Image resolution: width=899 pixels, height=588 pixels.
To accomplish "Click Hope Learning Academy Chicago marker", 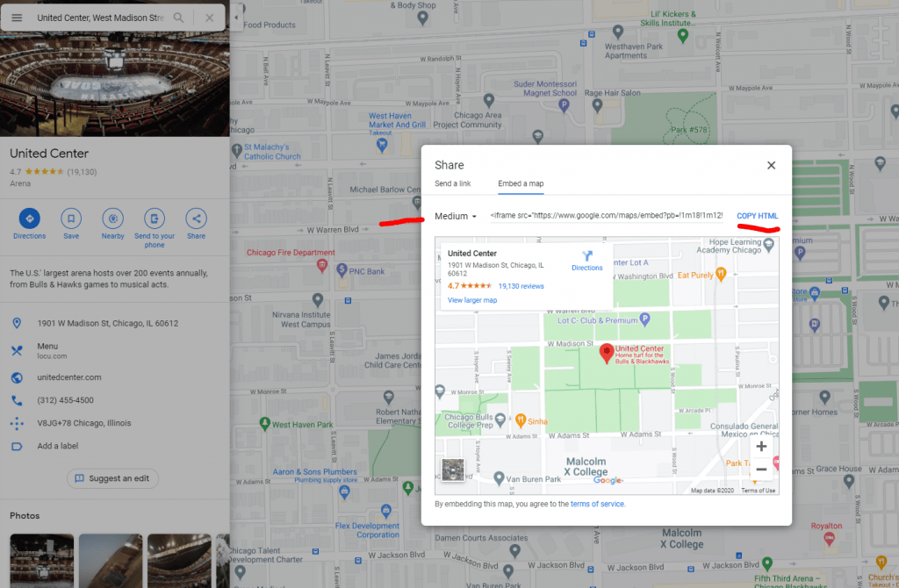I will click(769, 245).
